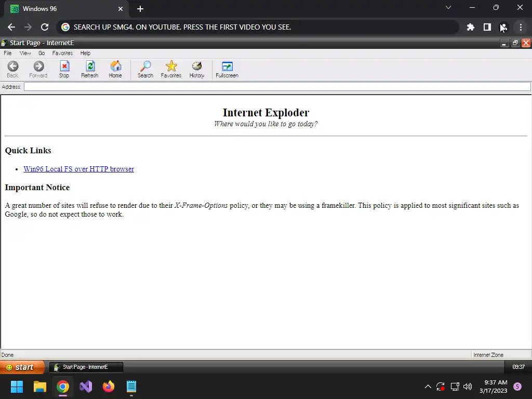Go back in Chrome browser

pyautogui.click(x=11, y=27)
